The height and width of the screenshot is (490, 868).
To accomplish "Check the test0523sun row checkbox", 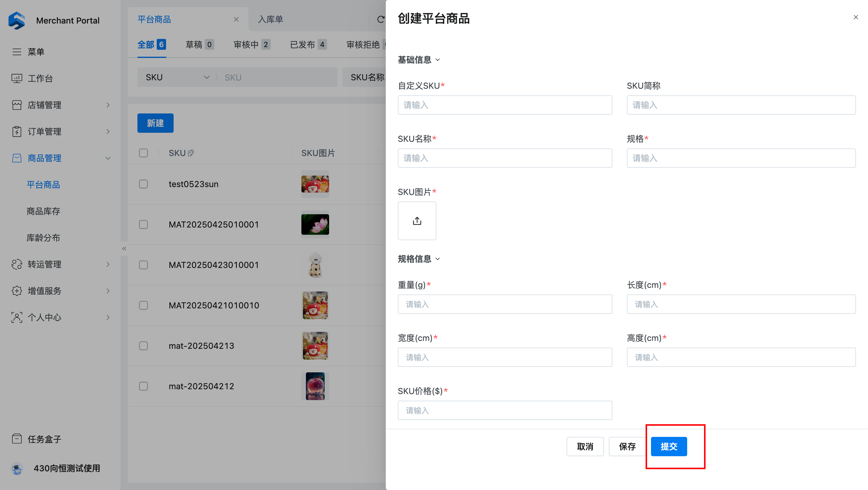I will pos(143,184).
